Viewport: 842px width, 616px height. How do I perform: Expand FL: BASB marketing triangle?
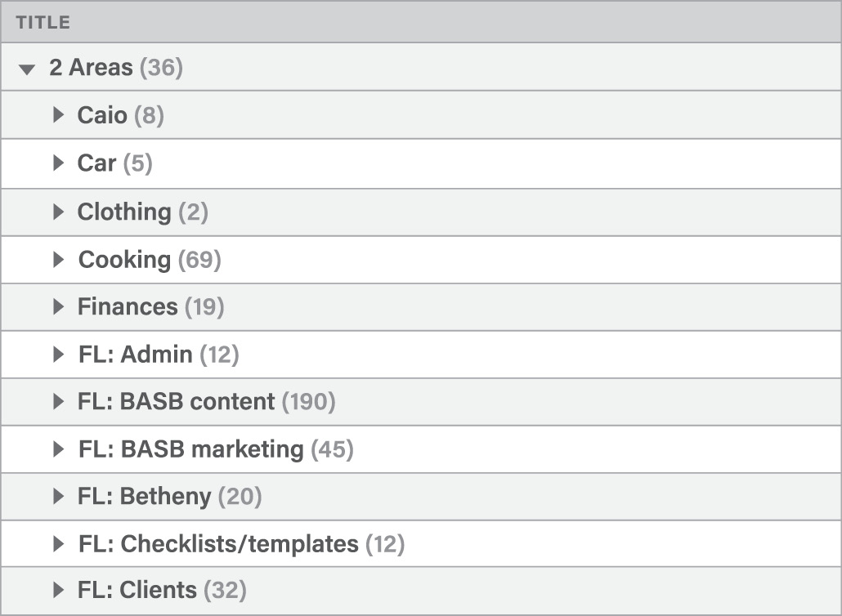57,449
